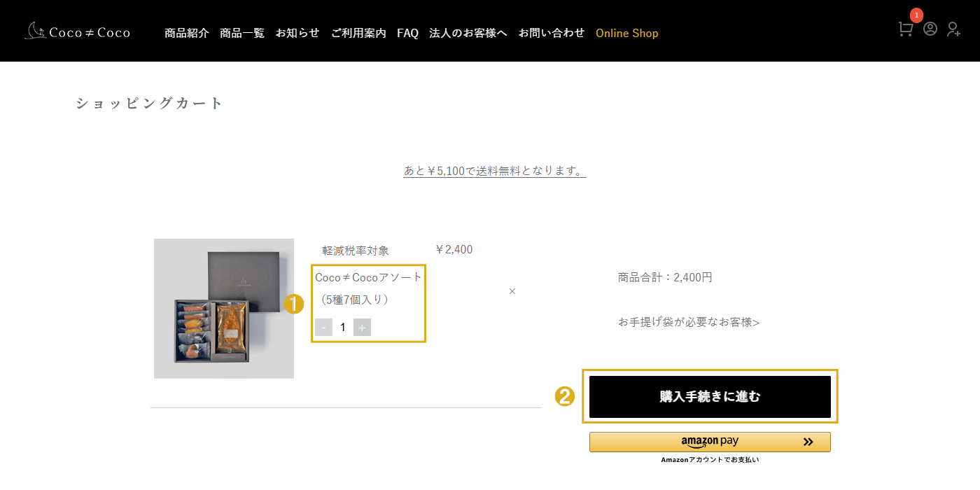Pay with the amazon pay button
The image size is (980, 490).
(710, 442)
